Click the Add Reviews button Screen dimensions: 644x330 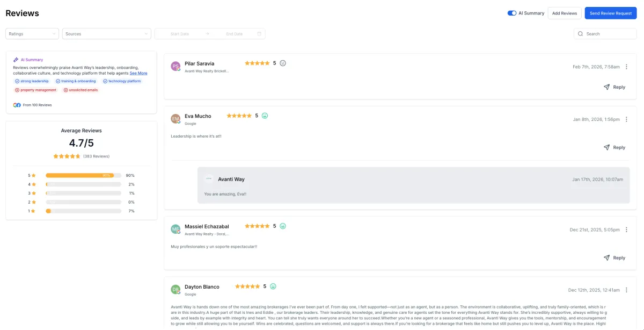tap(564, 13)
